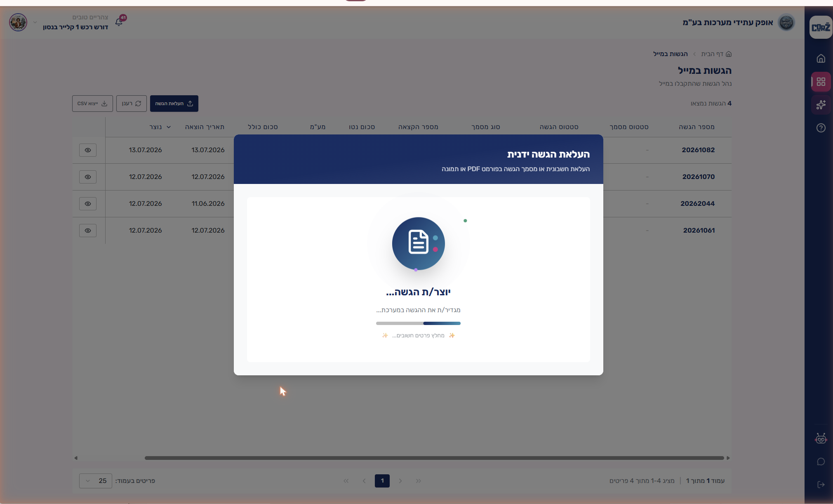Screen dimensions: 833x504
Task: Click the logout sidebar icon
Action: (821, 485)
